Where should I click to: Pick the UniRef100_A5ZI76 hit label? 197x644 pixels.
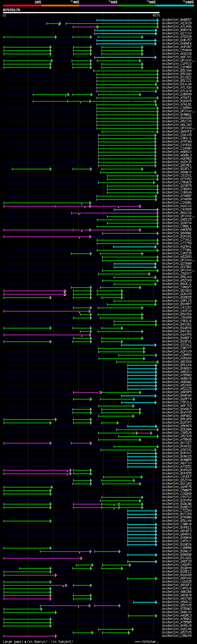pyautogui.click(x=177, y=121)
